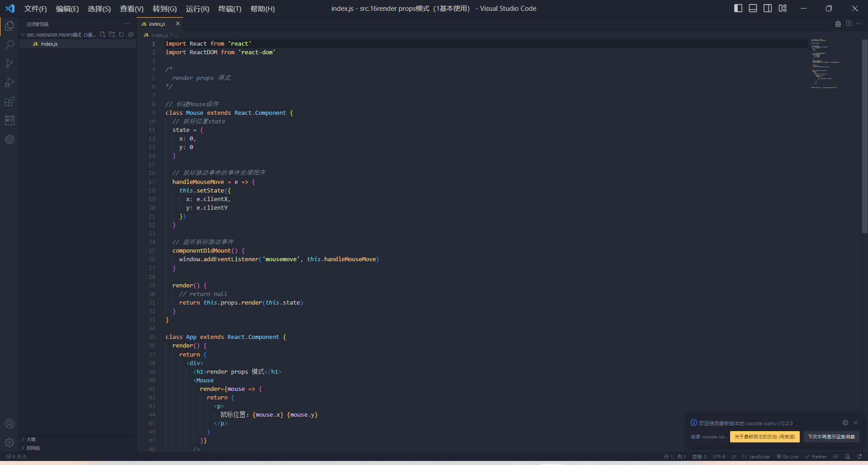Change the LF end-of-line sequence
This screenshot has width=868, height=465.
pos(734,456)
